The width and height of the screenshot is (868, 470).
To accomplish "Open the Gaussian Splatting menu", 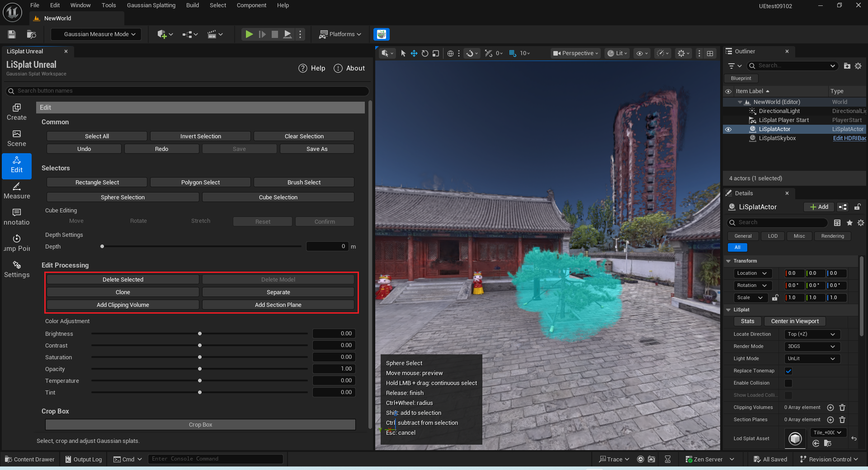I will click(151, 5).
